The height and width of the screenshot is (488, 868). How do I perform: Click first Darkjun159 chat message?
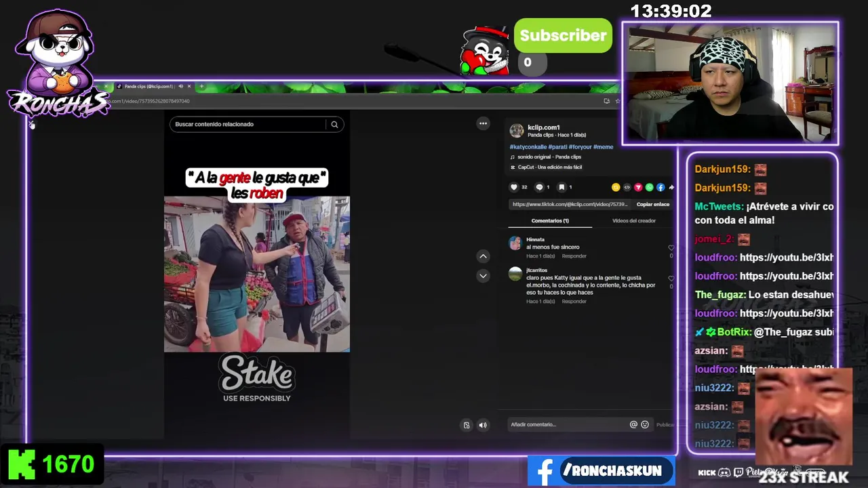730,169
